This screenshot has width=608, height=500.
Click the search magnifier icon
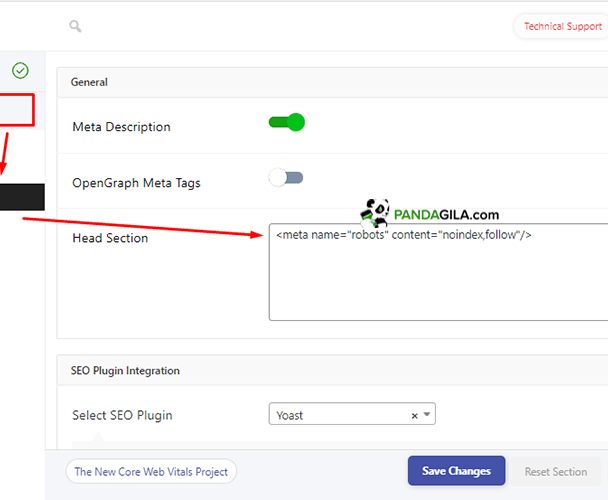[x=76, y=27]
